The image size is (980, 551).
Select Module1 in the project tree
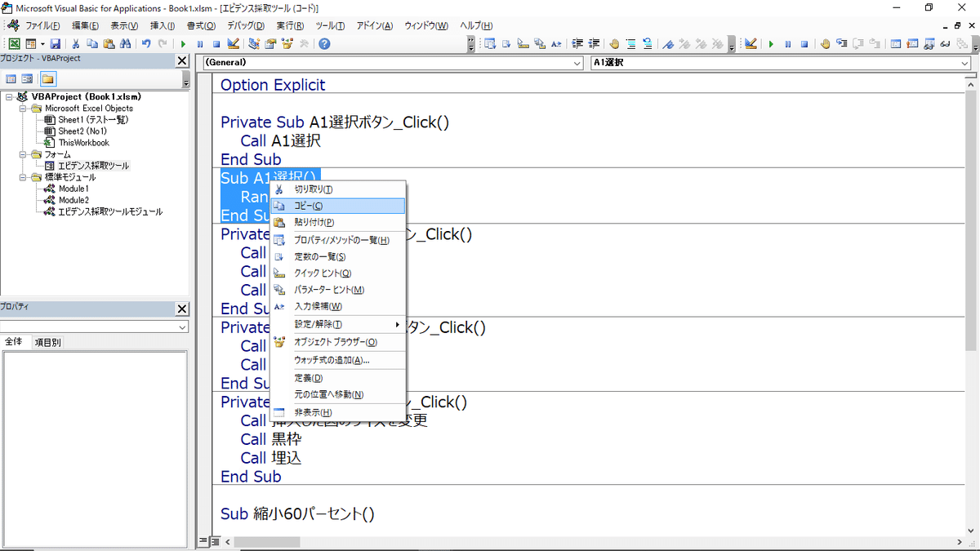(x=73, y=189)
